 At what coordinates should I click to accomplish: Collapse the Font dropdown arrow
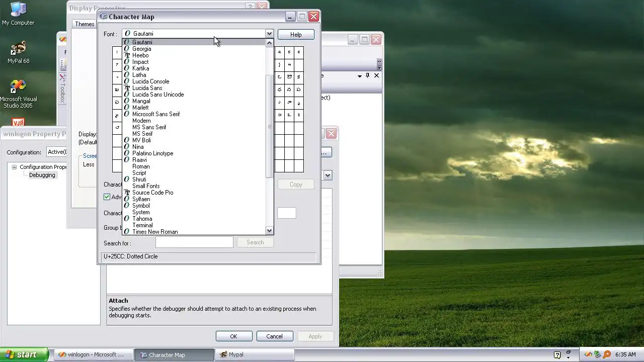coord(269,34)
